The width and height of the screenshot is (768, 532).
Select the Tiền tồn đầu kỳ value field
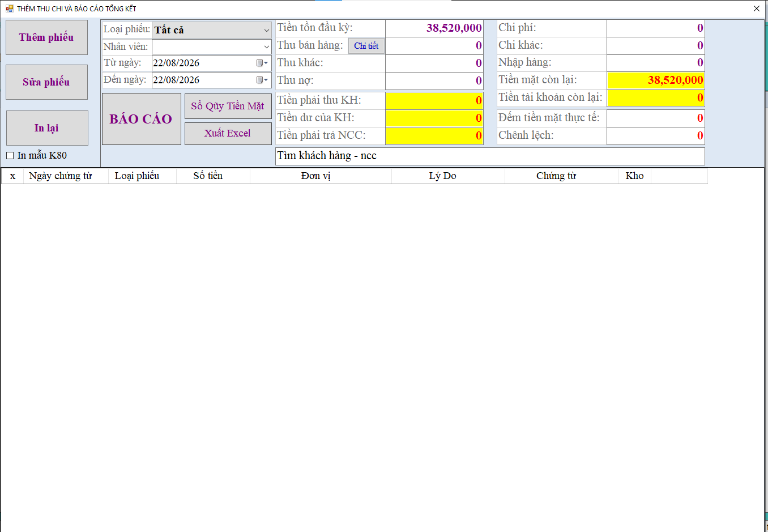[434, 28]
